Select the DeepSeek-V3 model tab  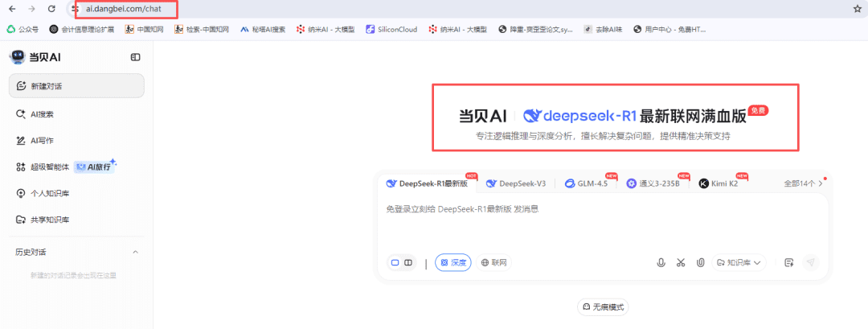click(516, 184)
